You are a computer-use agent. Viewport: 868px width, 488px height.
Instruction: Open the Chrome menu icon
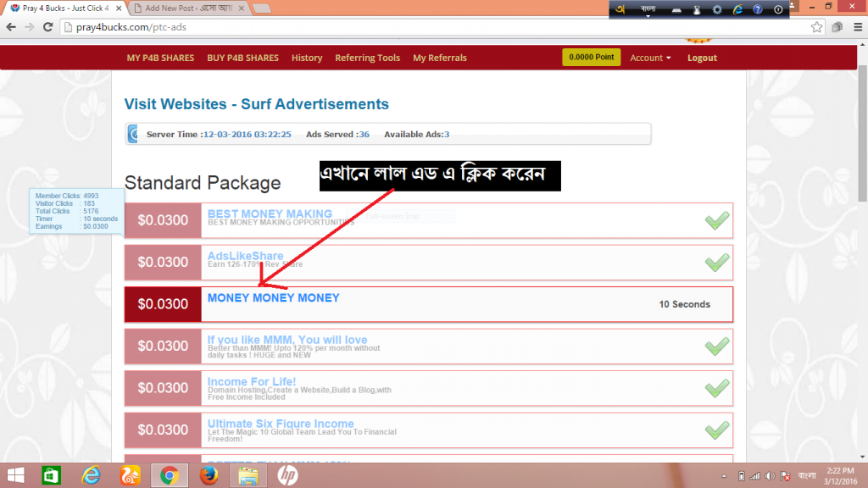tap(855, 27)
